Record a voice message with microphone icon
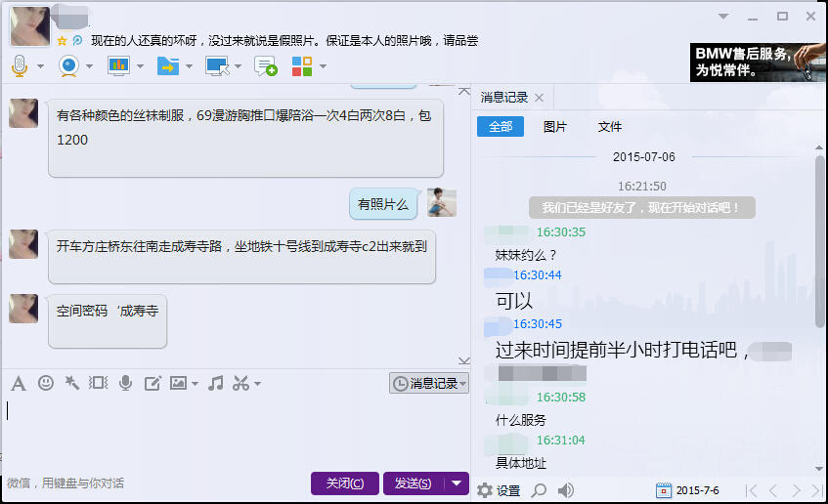The height and width of the screenshot is (504, 828). tap(126, 383)
